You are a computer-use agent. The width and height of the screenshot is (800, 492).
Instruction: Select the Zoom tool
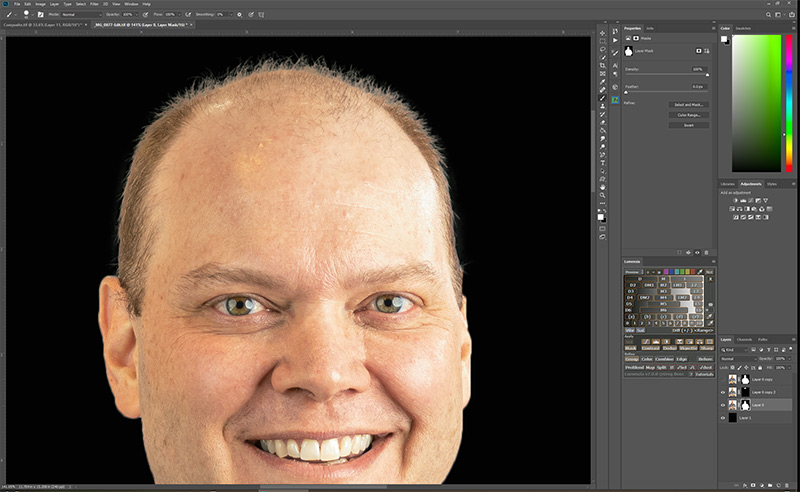pos(603,195)
